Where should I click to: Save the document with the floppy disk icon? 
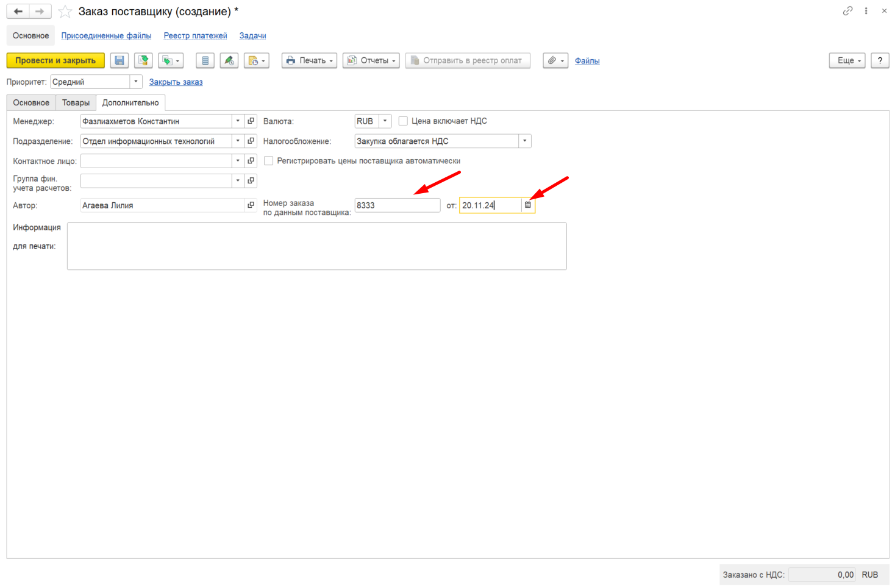pyautogui.click(x=119, y=60)
